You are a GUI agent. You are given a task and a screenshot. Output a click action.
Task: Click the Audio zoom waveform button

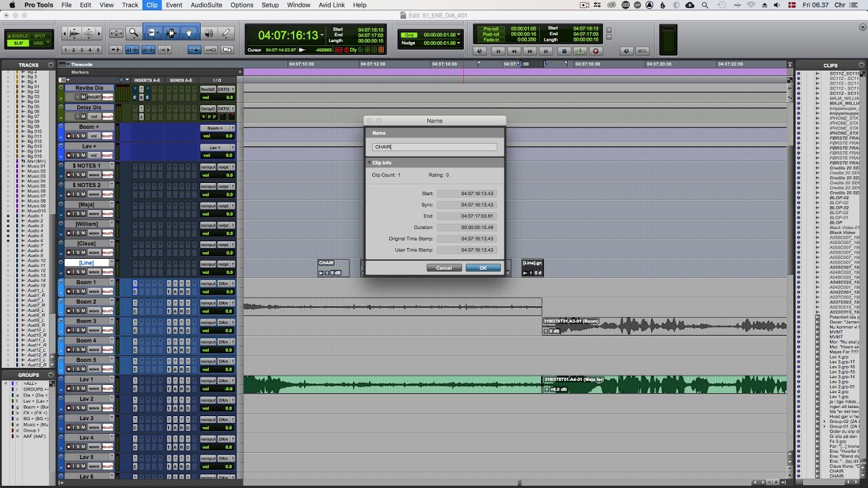[75, 33]
